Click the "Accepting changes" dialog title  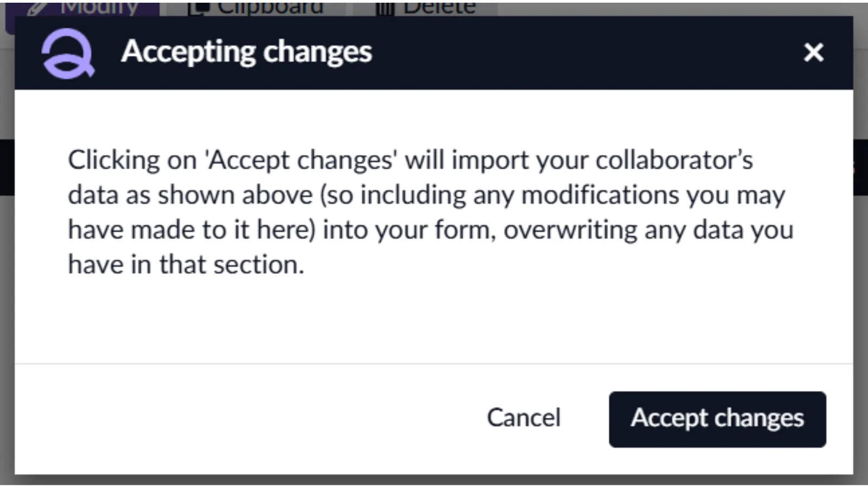[247, 52]
